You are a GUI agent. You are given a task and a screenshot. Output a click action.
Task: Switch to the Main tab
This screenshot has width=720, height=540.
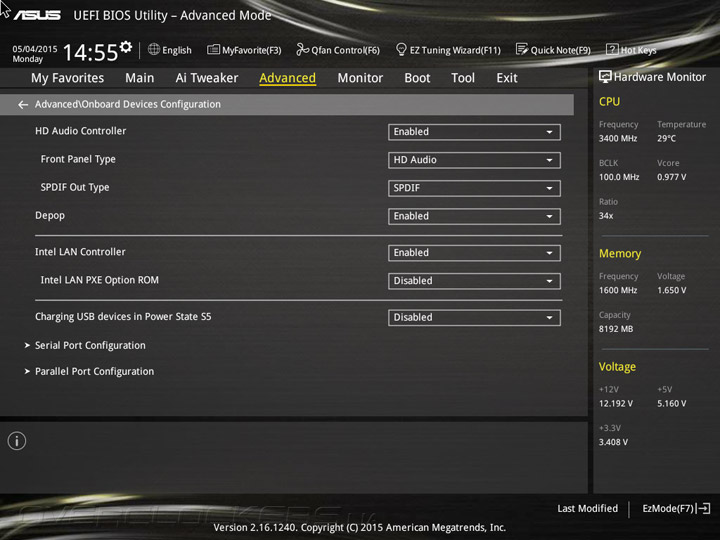click(140, 78)
